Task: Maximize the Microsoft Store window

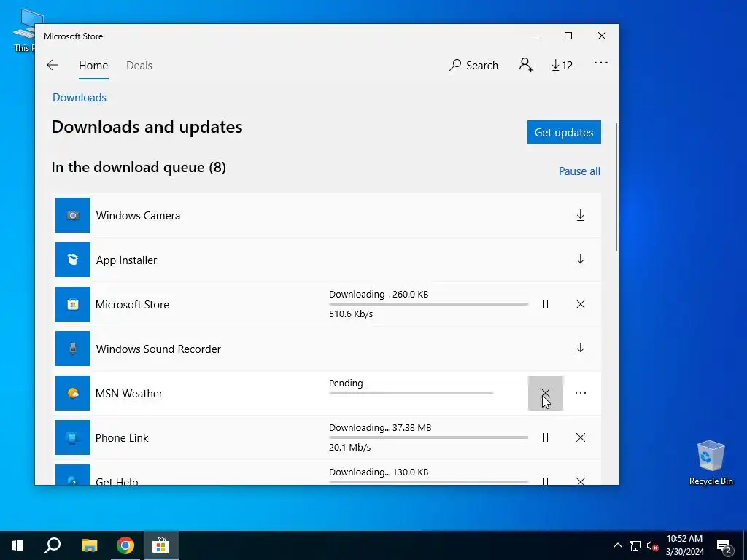Action: point(568,36)
